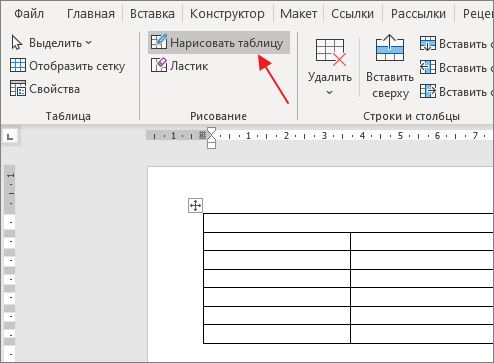The width and height of the screenshot is (494, 363).
Task: Click the insert-below icon, top Вставить row
Action: coord(428,43)
